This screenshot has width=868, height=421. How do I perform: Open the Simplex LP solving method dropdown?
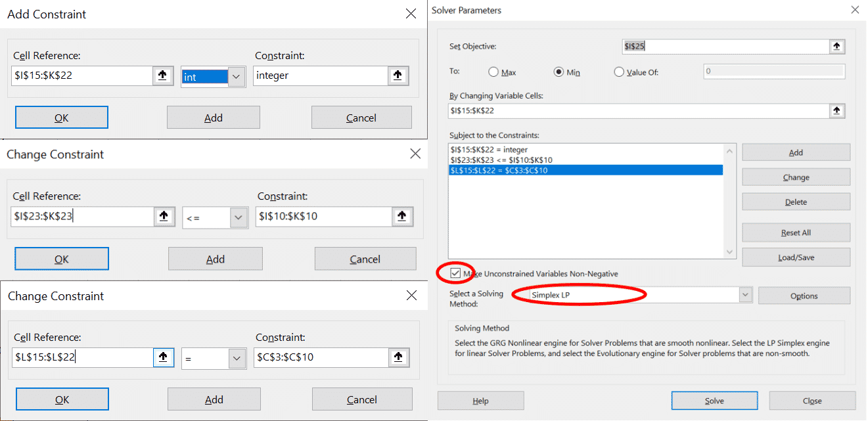(x=744, y=296)
